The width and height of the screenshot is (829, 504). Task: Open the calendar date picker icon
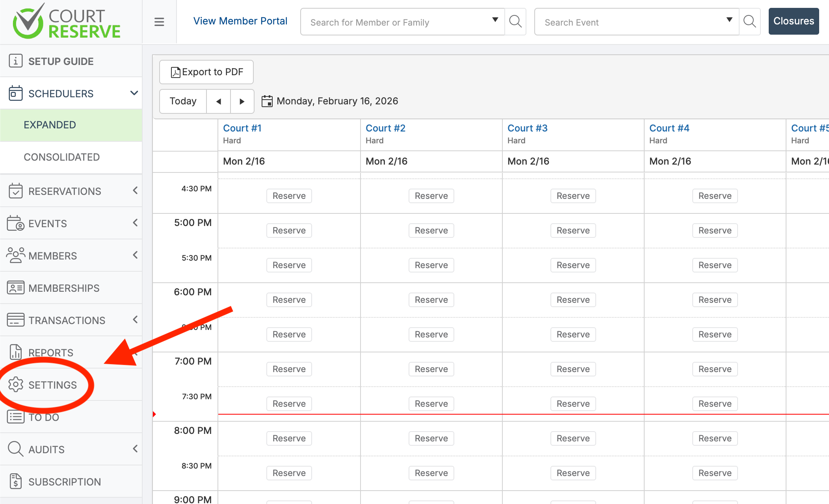point(267,101)
